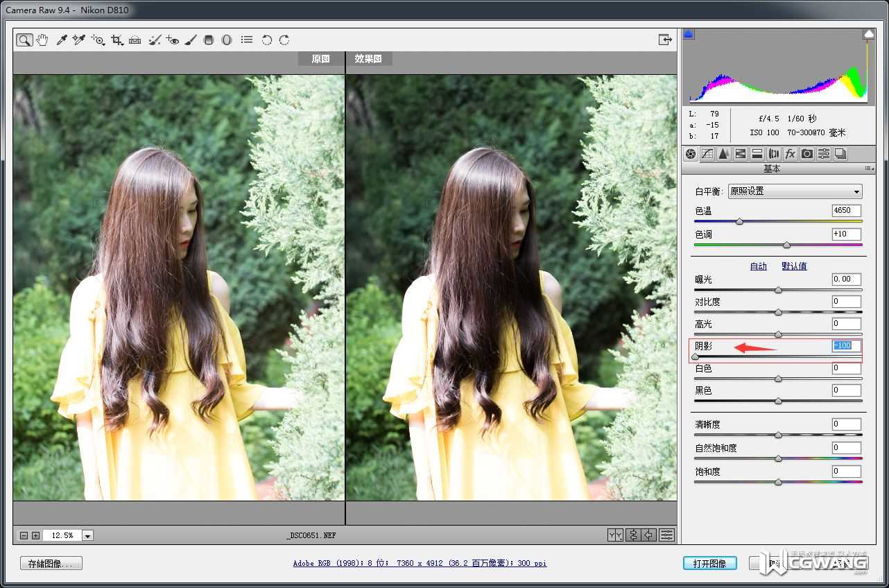Select the Hand tool

(42, 40)
